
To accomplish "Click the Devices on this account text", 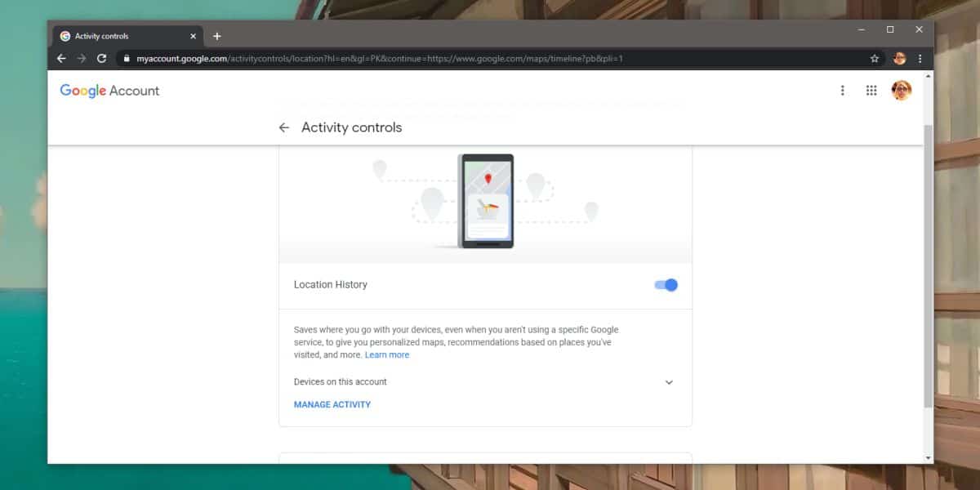I will 341,382.
